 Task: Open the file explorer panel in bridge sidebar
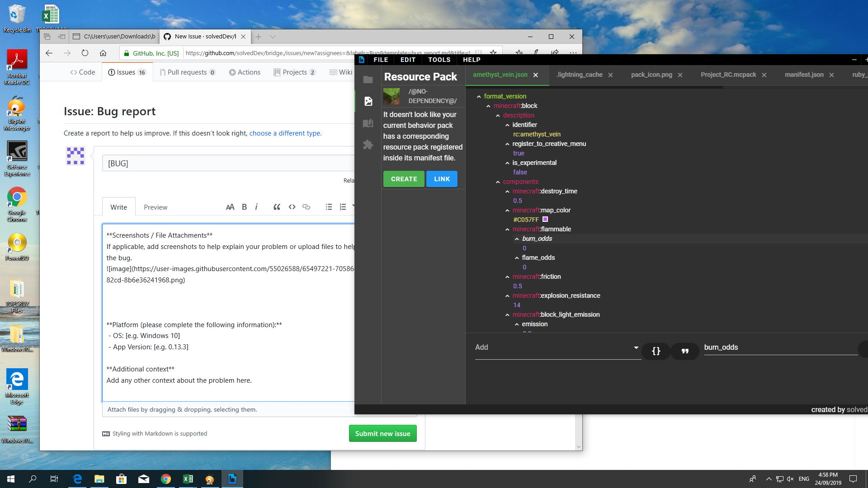[368, 79]
